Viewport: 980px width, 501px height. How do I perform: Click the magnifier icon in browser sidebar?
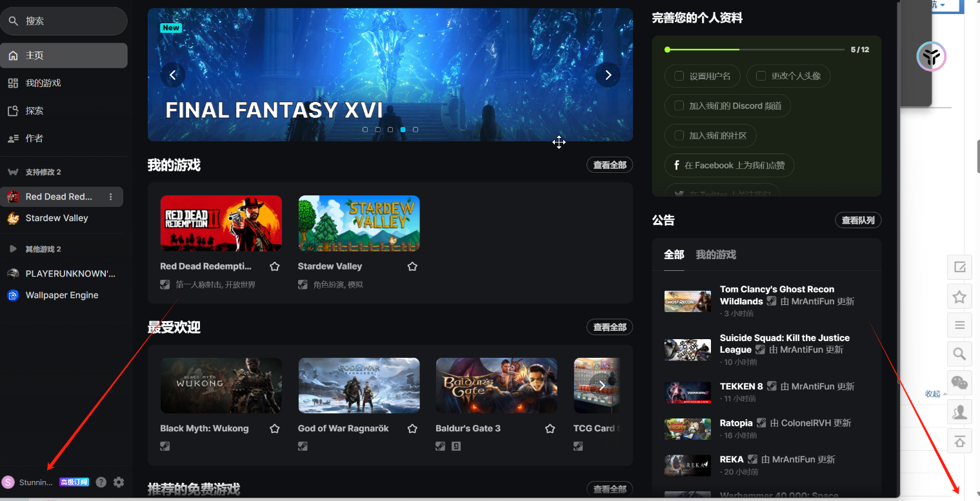pos(959,354)
